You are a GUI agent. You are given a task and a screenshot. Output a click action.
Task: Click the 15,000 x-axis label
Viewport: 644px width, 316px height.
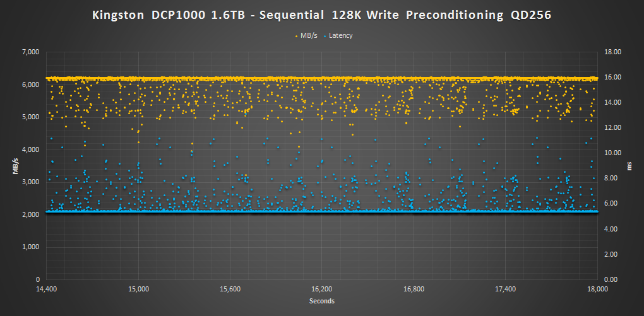138,289
